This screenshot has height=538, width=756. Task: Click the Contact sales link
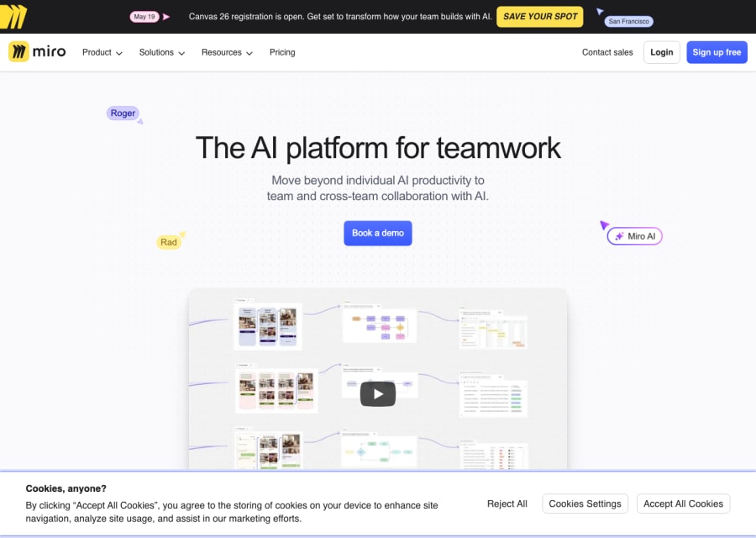click(606, 52)
